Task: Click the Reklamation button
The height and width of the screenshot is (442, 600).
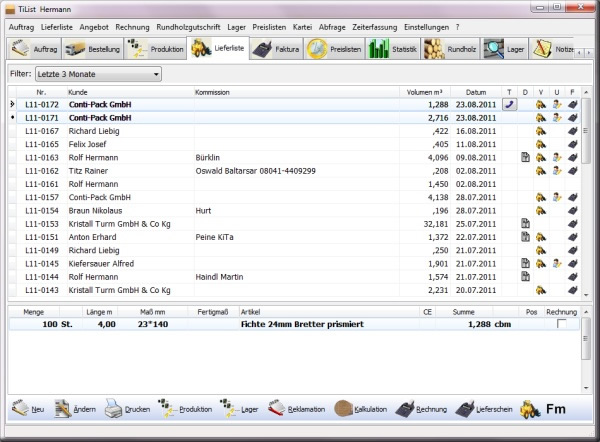Action: click(x=296, y=409)
